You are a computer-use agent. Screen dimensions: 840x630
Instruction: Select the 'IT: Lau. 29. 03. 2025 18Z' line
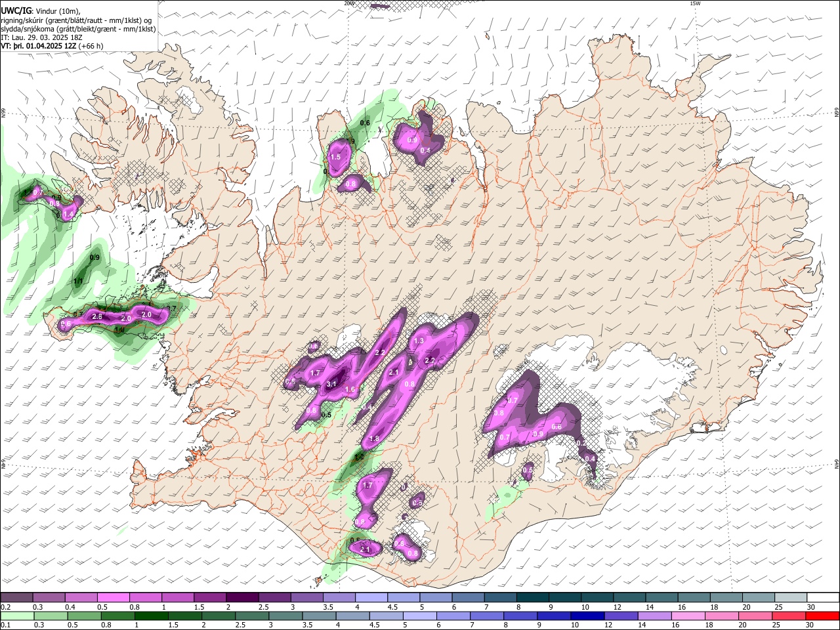click(42, 37)
